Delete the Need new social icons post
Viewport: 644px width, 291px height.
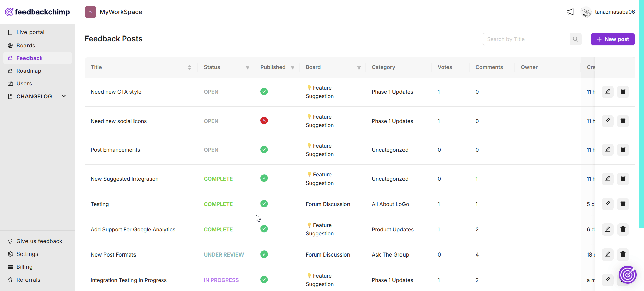(623, 121)
